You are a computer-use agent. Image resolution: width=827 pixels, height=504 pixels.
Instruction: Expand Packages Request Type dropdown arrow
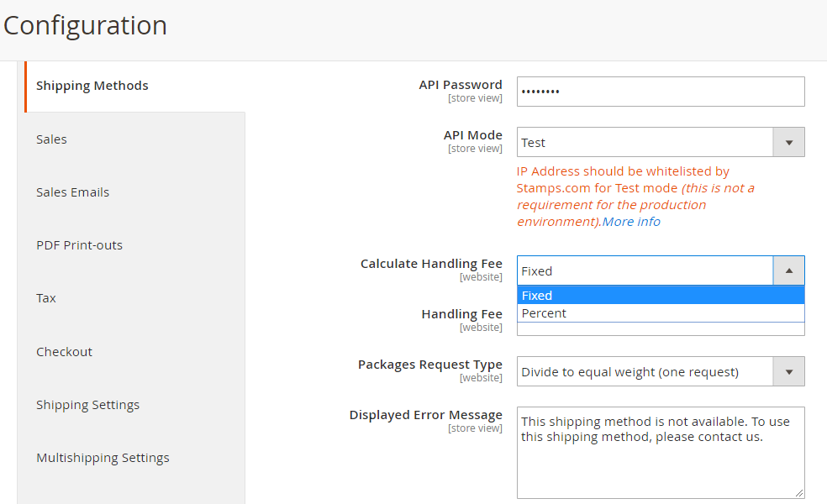pos(788,371)
